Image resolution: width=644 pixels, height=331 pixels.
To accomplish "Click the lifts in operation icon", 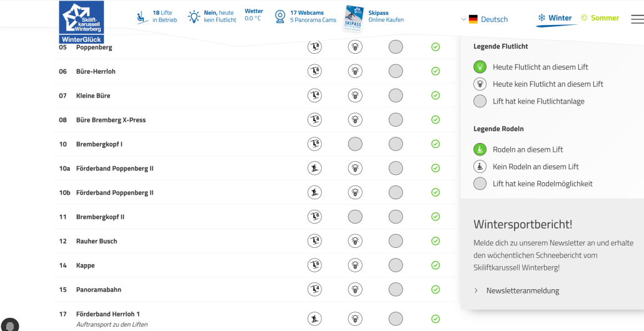I will pyautogui.click(x=143, y=17).
